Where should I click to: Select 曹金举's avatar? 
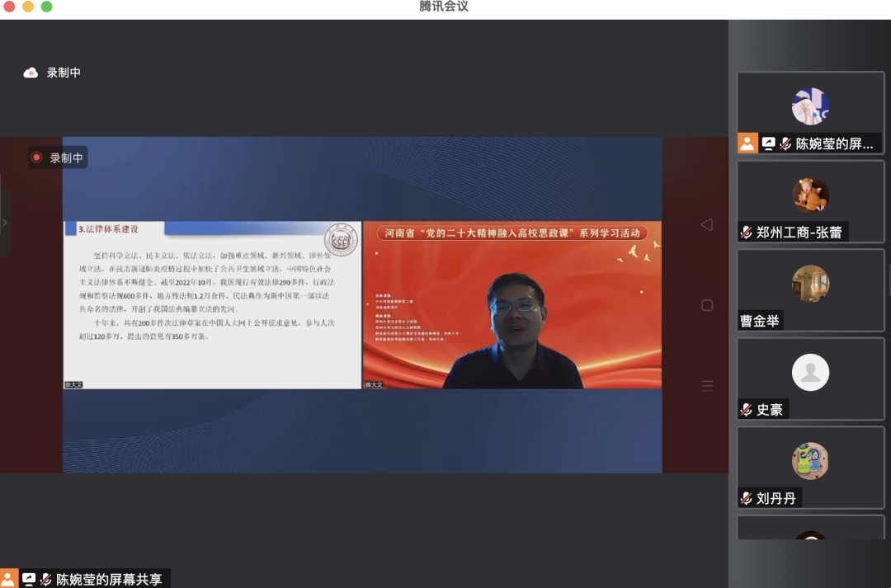[x=810, y=284]
